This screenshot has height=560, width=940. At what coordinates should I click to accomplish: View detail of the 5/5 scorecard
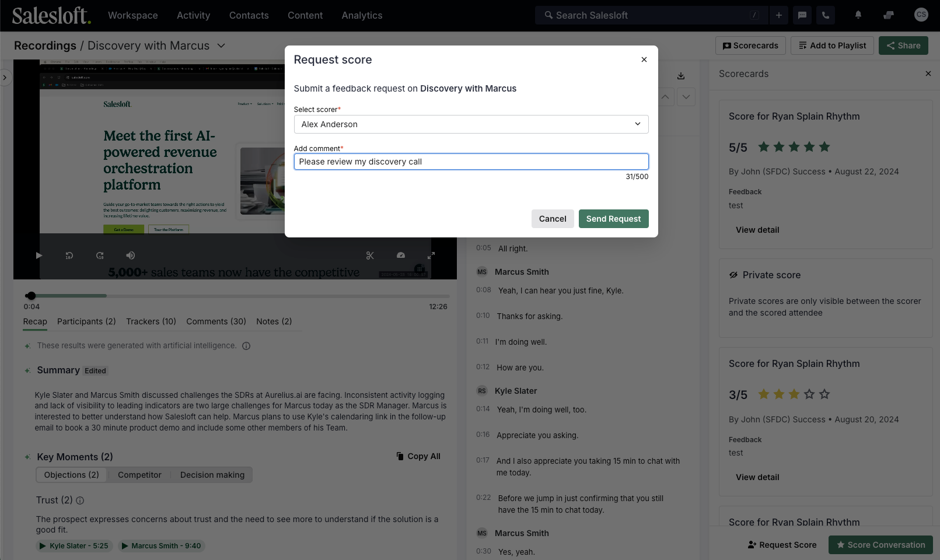click(x=757, y=230)
